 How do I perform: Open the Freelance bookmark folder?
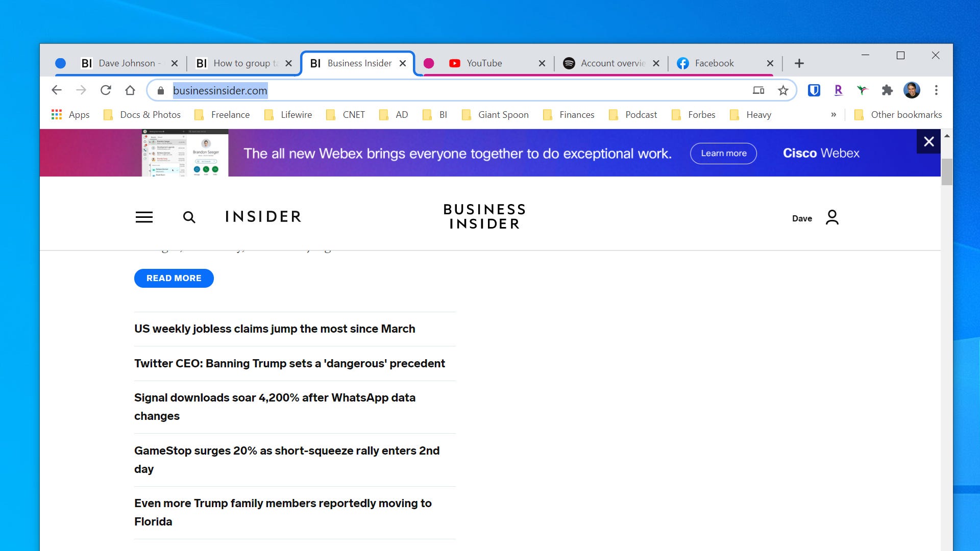coord(222,115)
